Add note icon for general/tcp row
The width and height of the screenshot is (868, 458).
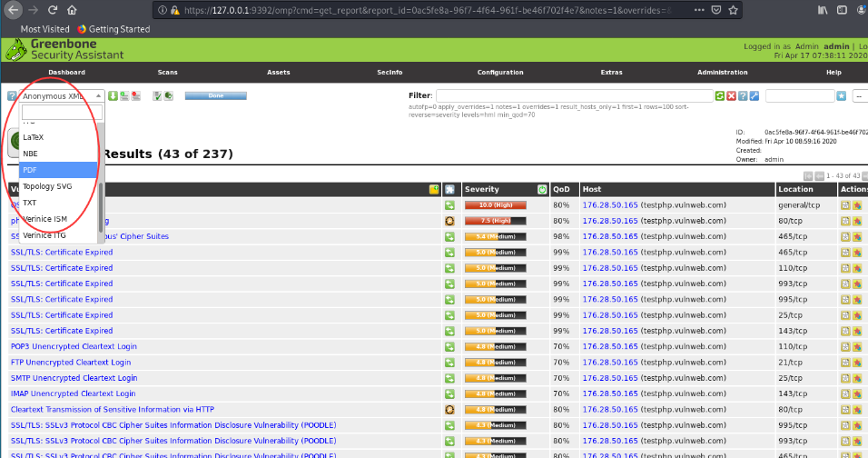[x=845, y=205]
